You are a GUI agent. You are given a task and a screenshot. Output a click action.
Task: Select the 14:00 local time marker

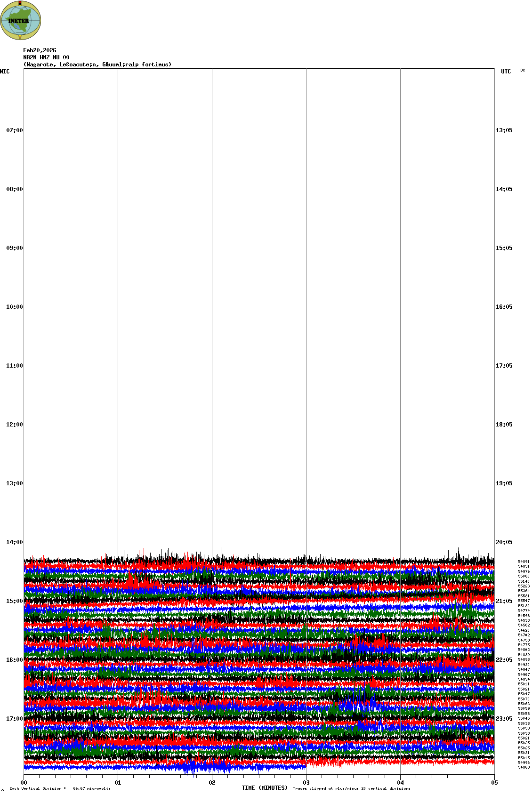click(14, 542)
